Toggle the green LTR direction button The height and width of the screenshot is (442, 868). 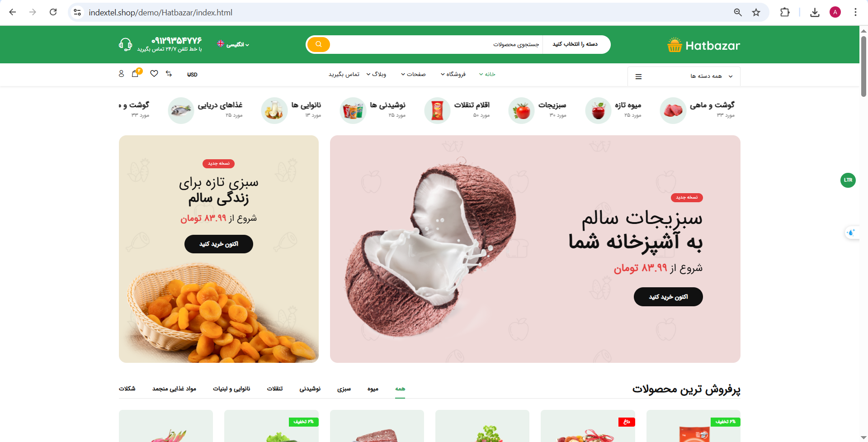click(x=848, y=180)
